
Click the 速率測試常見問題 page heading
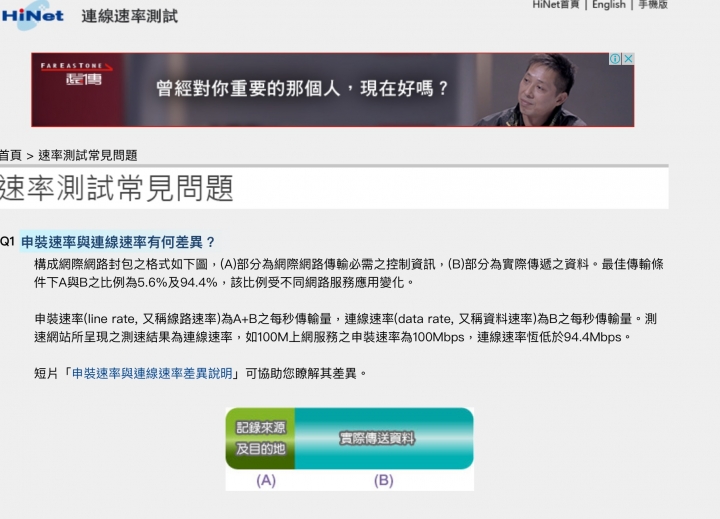[x=117, y=188]
